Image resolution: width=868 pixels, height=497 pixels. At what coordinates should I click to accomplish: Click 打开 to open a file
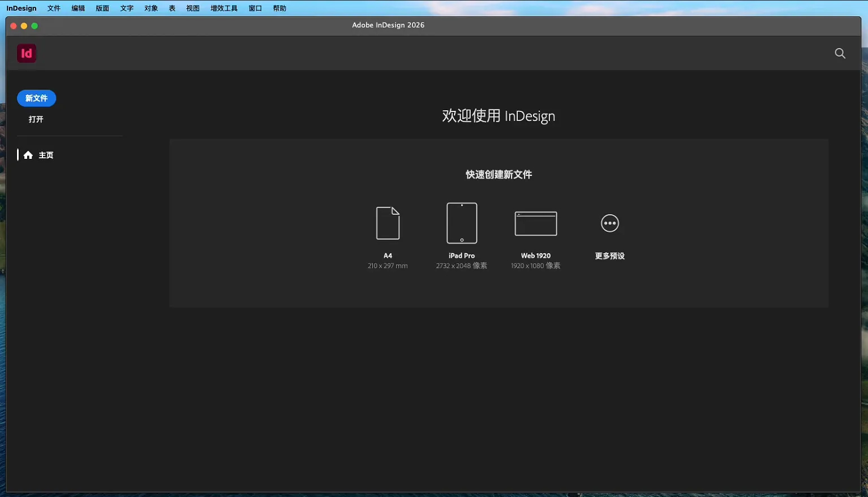[x=36, y=119]
